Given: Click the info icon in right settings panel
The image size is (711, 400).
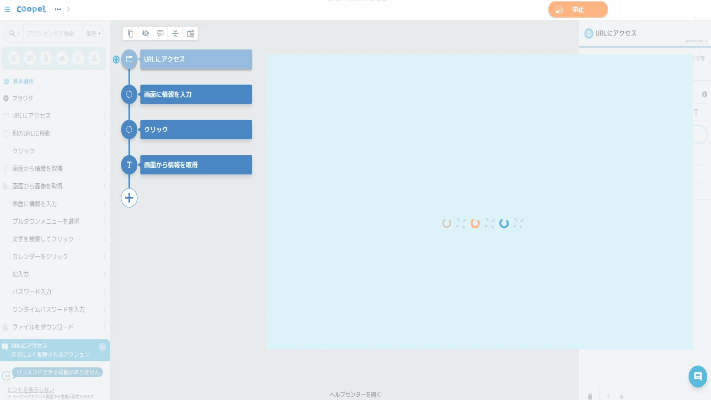Looking at the screenshot, I should tap(704, 94).
